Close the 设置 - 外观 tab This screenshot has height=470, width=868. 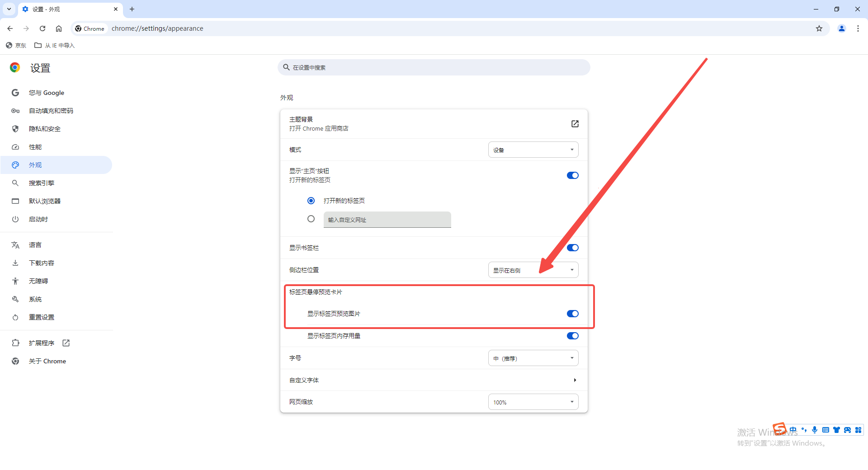tap(116, 9)
